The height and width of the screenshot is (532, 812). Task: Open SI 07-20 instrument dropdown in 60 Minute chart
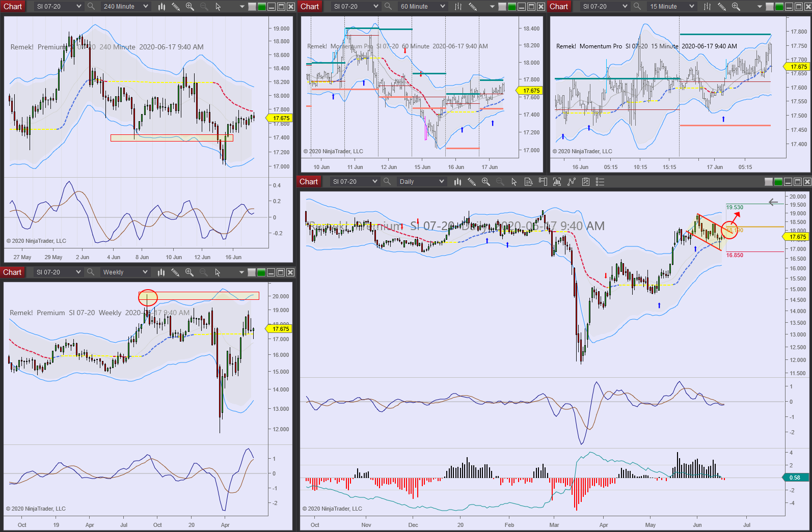coord(356,7)
